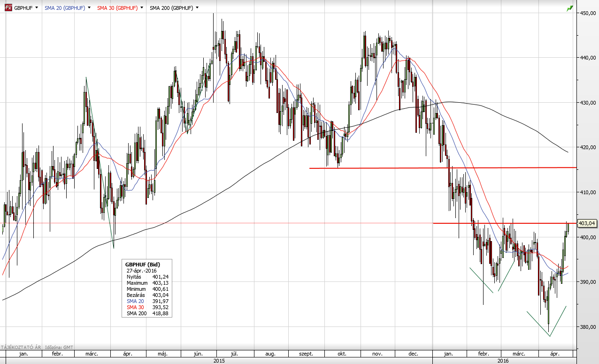Click the 'júl.' month label
The image size is (599, 364).
pos(234,354)
